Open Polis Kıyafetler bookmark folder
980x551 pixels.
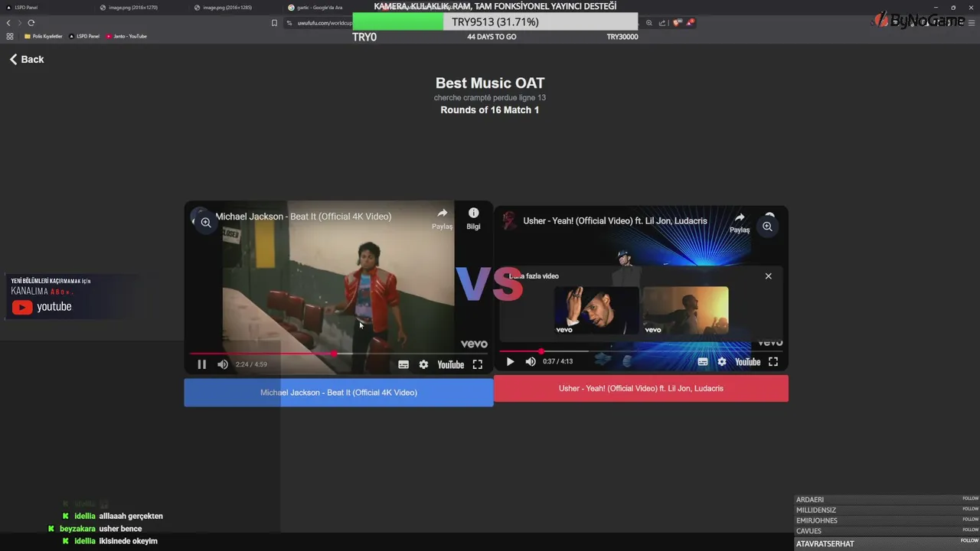[44, 36]
